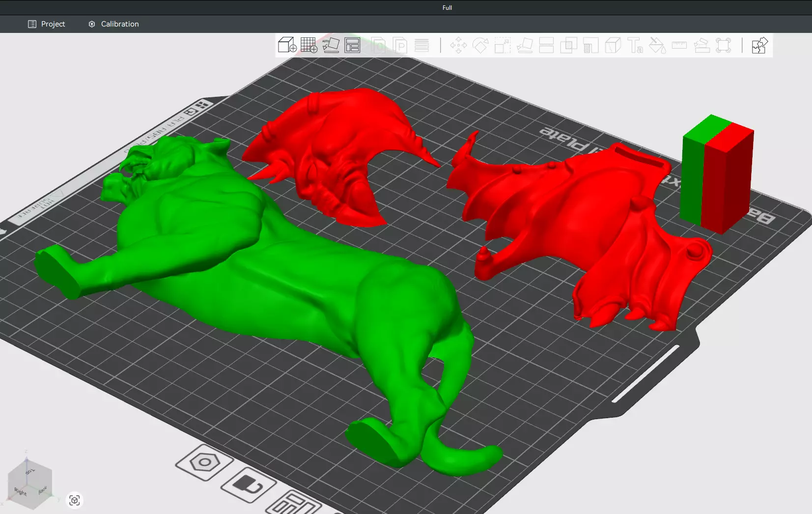Select the Lay on face tool
Viewport: 812px width, 514px height.
coord(525,45)
